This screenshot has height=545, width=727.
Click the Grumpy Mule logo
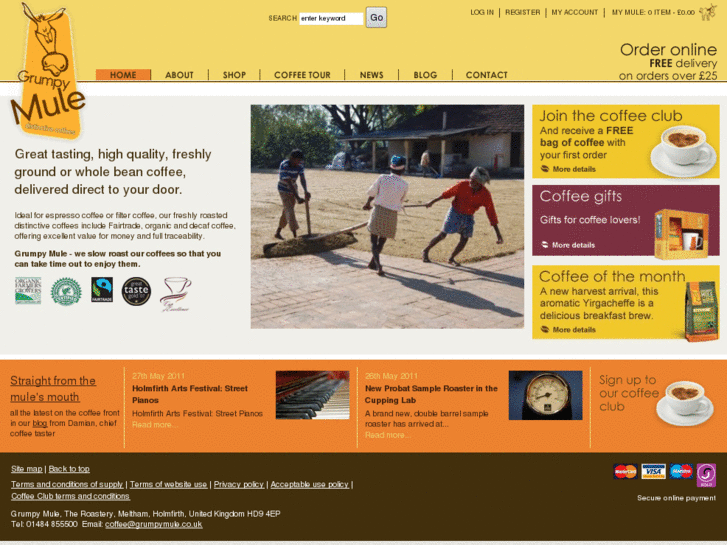pyautogui.click(x=47, y=71)
